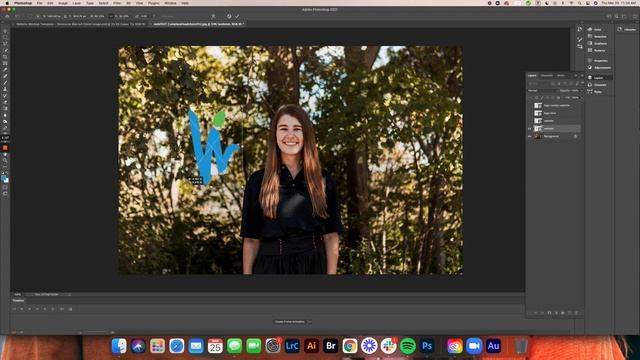This screenshot has height=360, width=640.
Task: Open the Adjustments panel icon
Action: (x=590, y=67)
